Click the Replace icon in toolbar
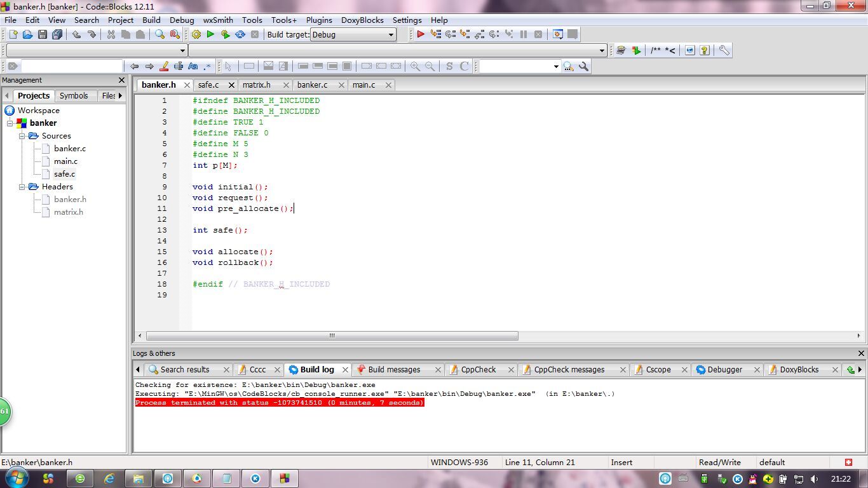 [175, 34]
